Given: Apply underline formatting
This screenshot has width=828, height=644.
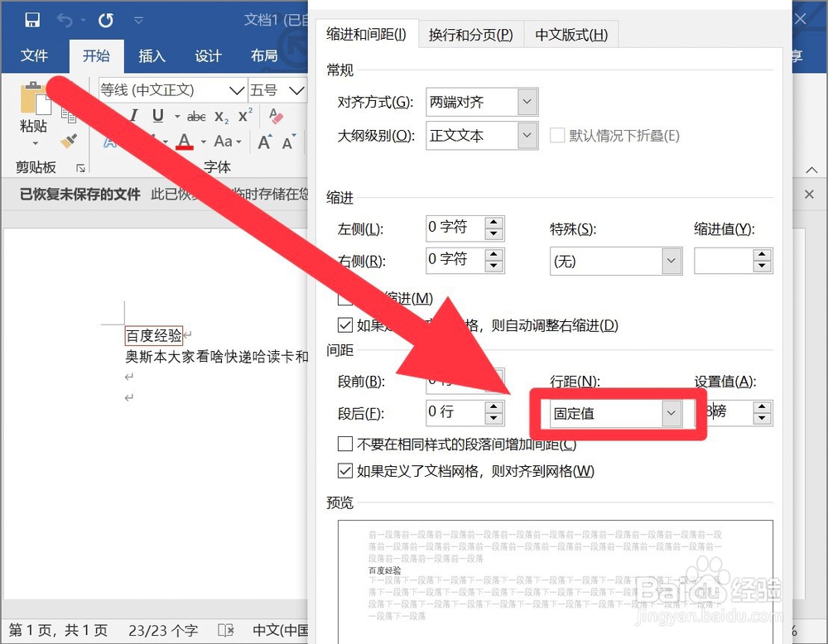Looking at the screenshot, I should click(157, 116).
